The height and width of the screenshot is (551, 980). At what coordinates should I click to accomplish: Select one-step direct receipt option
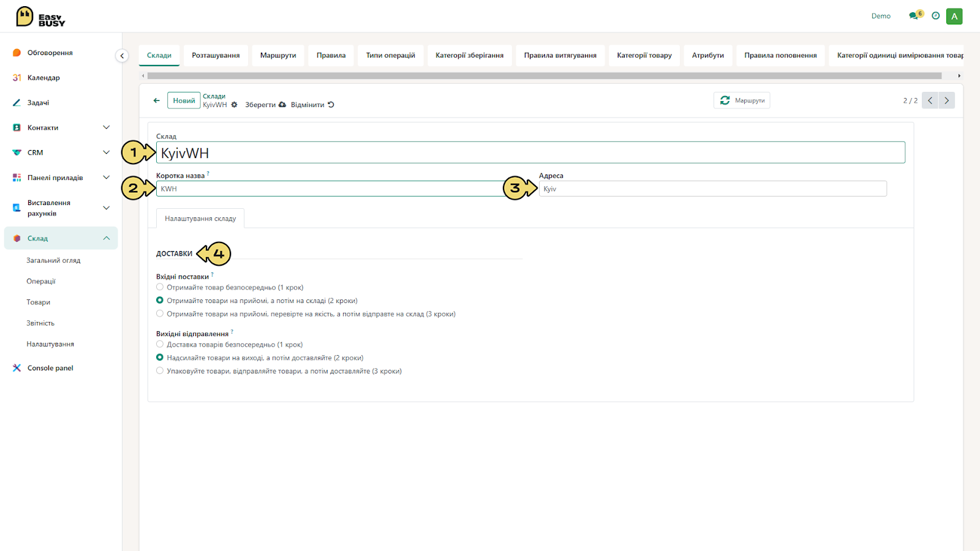pyautogui.click(x=160, y=287)
